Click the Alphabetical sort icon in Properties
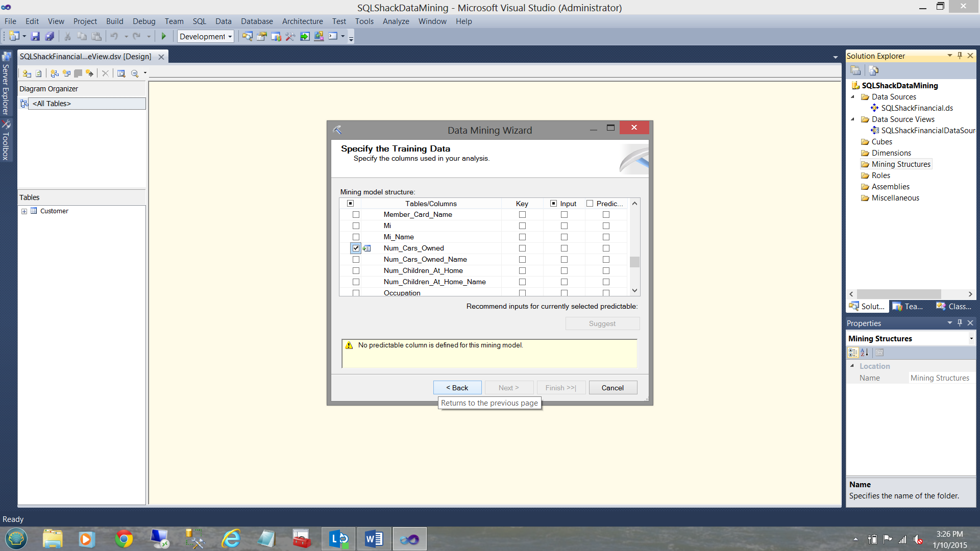Screen dimensions: 980x551 (864, 353)
